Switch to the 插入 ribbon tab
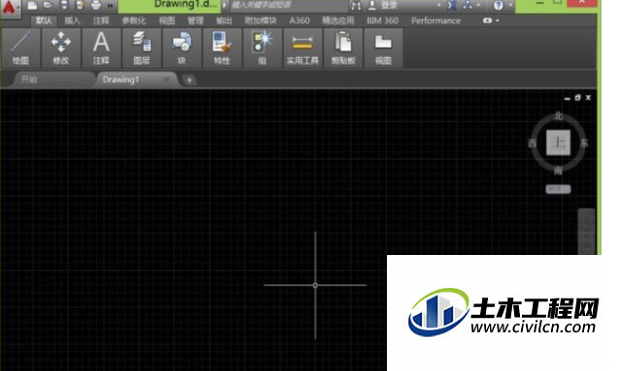Screen dimensions: 620x371 (72, 21)
